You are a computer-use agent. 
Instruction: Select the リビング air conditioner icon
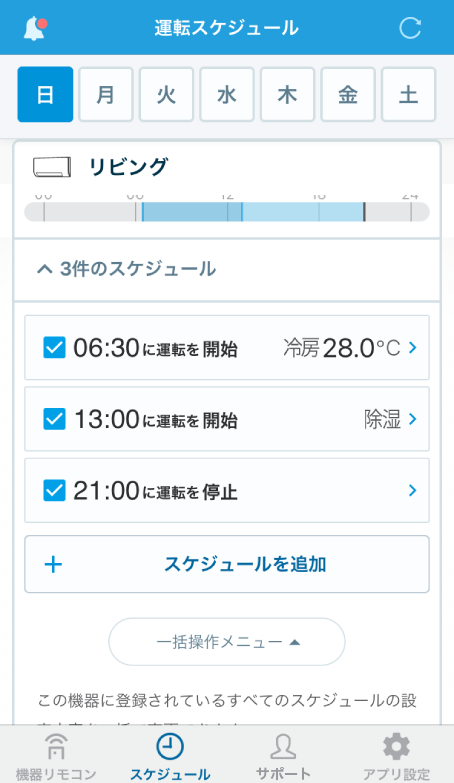coord(52,167)
